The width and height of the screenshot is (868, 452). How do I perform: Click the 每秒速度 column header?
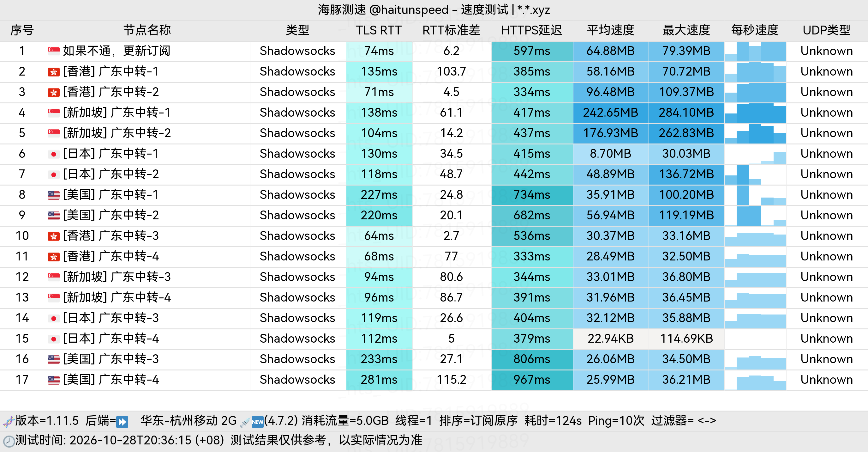[x=755, y=30]
